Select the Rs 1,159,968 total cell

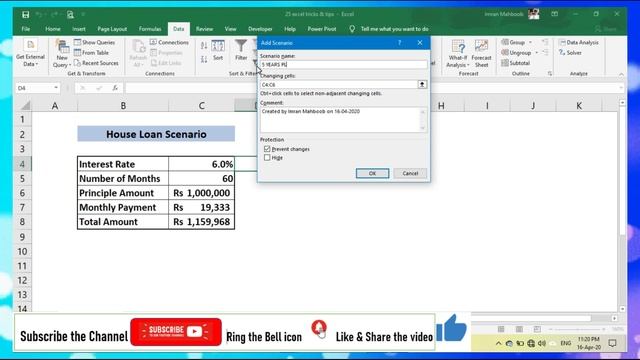tap(202, 222)
